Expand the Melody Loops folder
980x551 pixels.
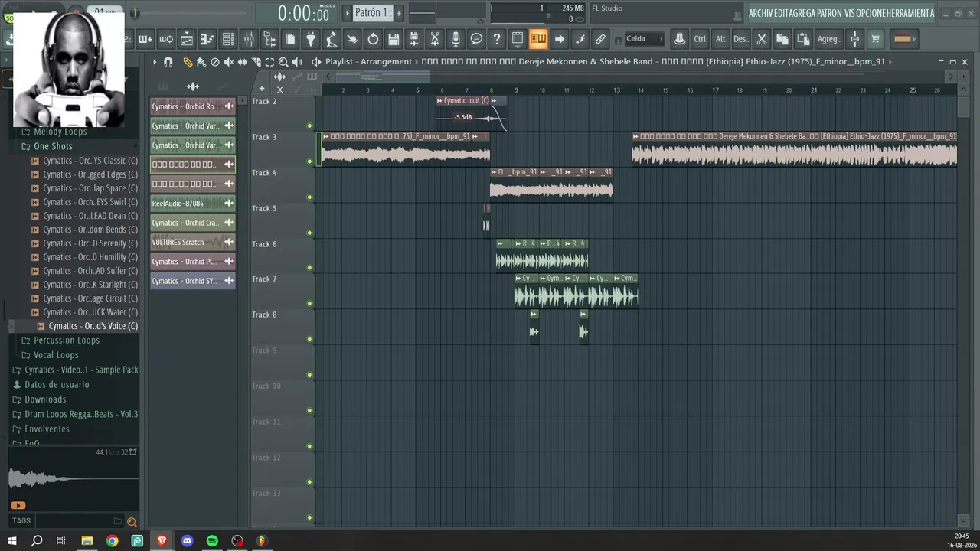tap(60, 132)
